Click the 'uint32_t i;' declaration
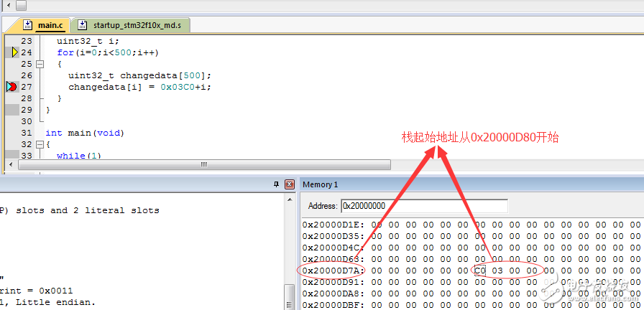Image resolution: width=644 pixels, height=310 pixels. (x=88, y=41)
